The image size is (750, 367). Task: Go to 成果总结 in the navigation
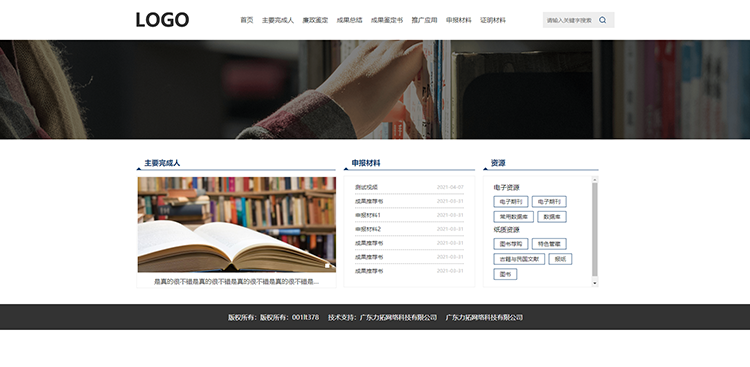350,20
